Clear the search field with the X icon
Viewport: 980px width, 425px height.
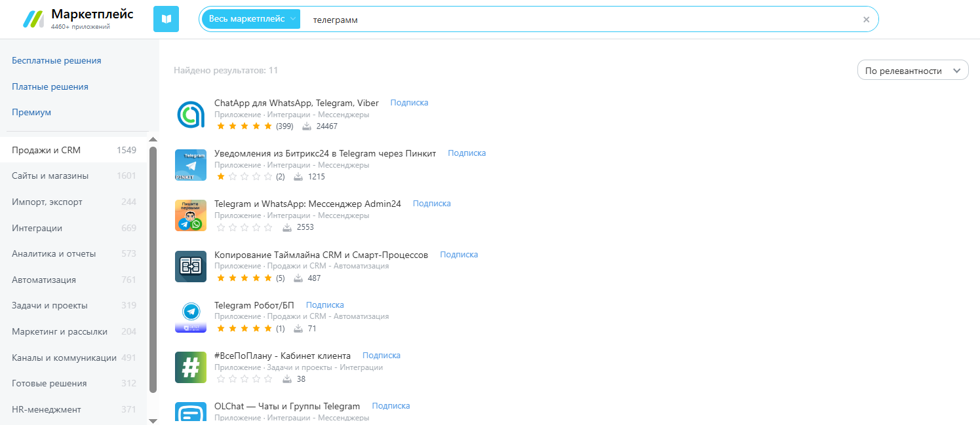(866, 20)
